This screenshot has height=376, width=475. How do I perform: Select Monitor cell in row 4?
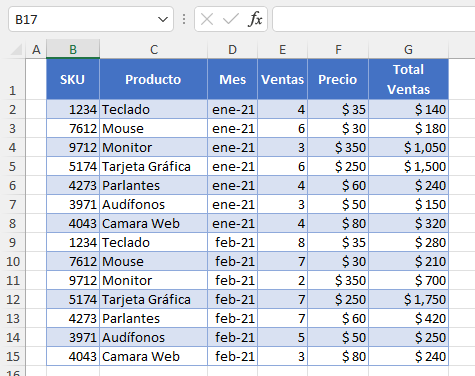pyautogui.click(x=154, y=147)
